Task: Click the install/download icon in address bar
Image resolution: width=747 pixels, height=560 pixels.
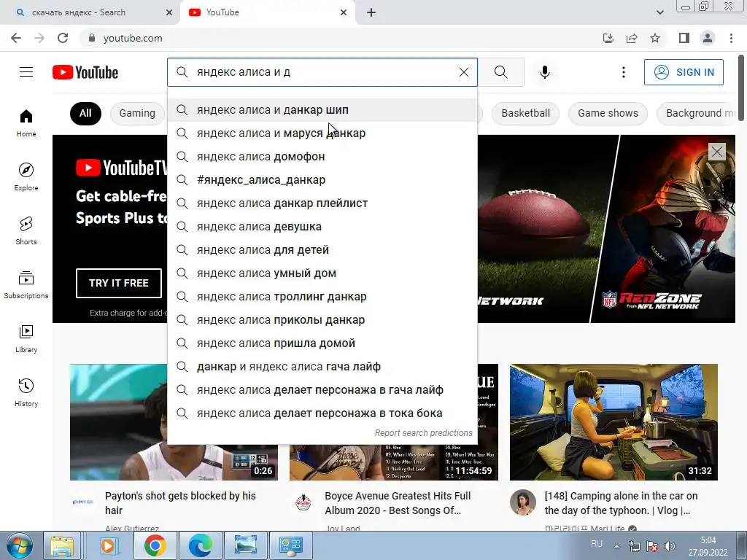Action: click(608, 38)
